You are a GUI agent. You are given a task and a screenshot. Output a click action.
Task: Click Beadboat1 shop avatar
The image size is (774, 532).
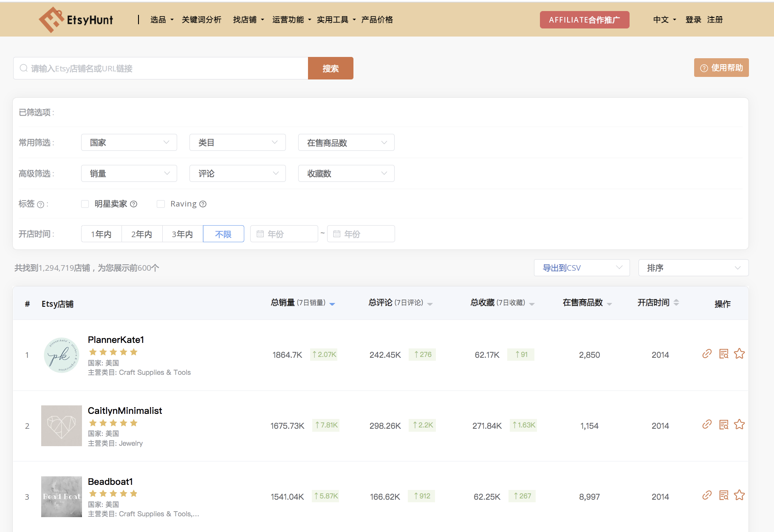[62, 497]
